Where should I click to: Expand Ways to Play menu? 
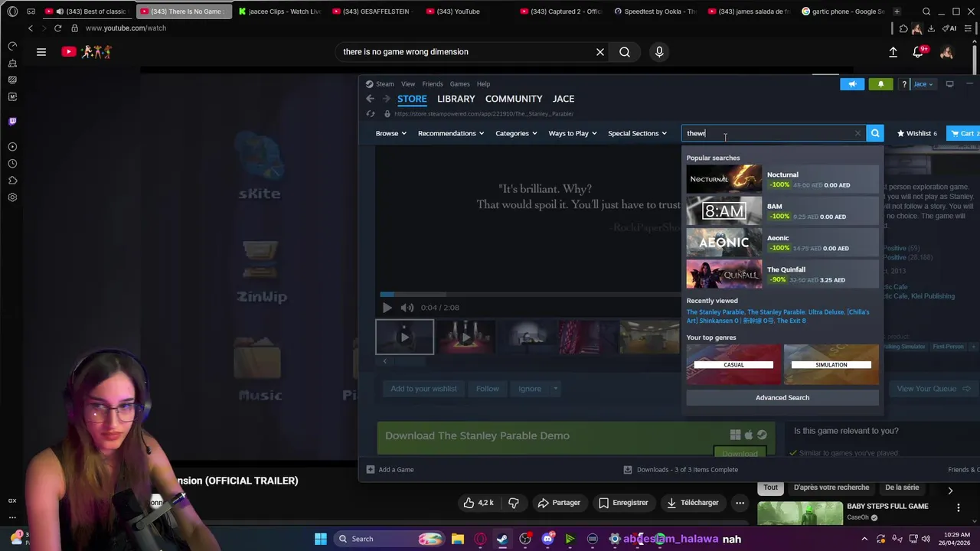click(x=572, y=133)
